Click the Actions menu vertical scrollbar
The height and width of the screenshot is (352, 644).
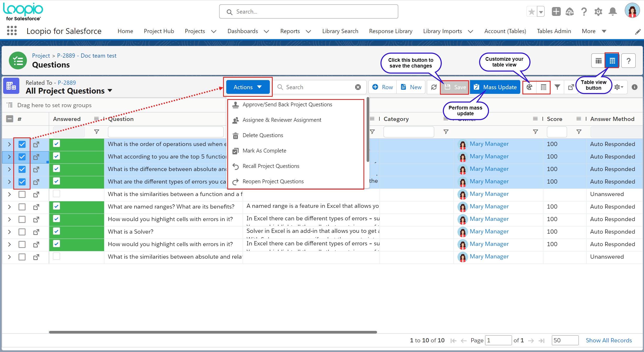[368, 129]
